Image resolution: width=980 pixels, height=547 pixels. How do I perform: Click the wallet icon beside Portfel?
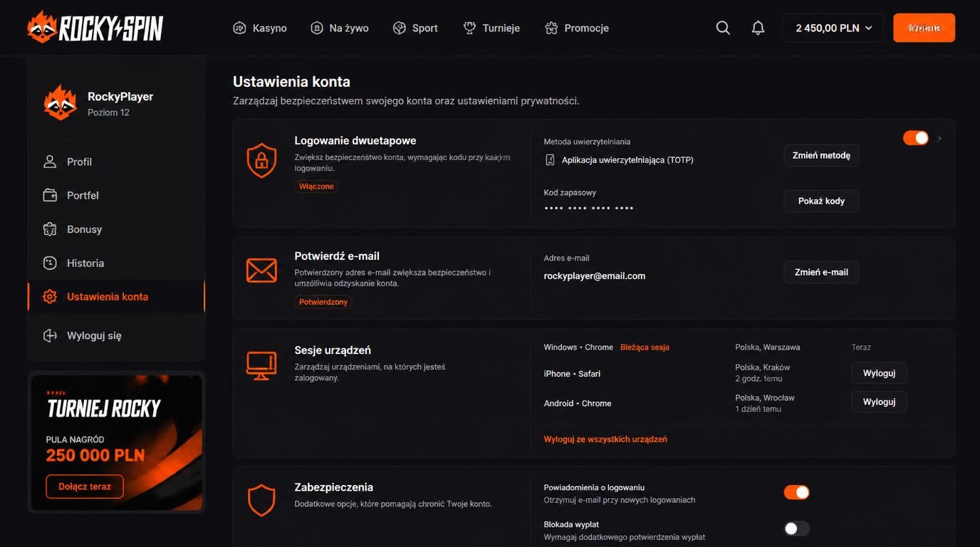click(50, 195)
